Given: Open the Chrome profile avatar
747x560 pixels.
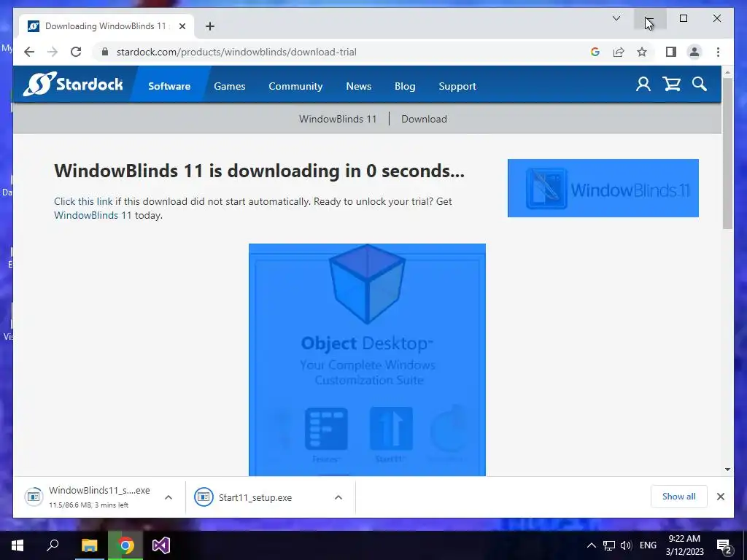Looking at the screenshot, I should pyautogui.click(x=694, y=52).
